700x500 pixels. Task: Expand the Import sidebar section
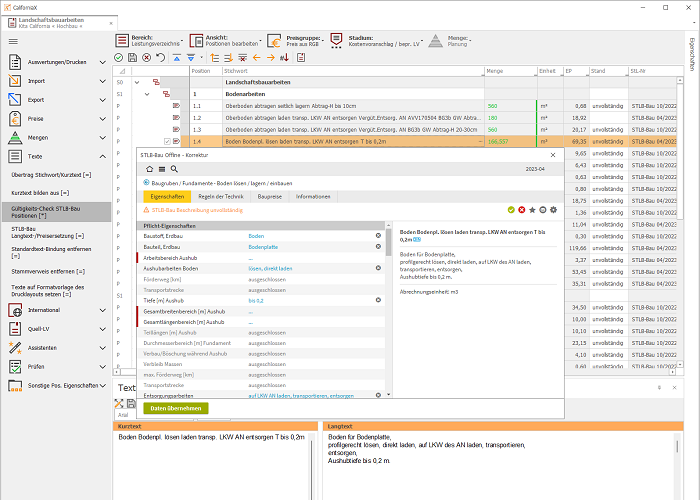point(103,81)
